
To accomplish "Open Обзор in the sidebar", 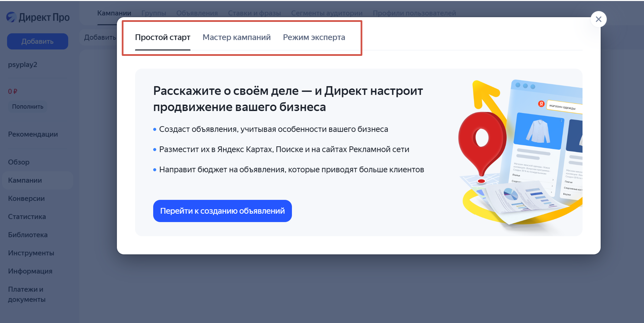I will [19, 162].
